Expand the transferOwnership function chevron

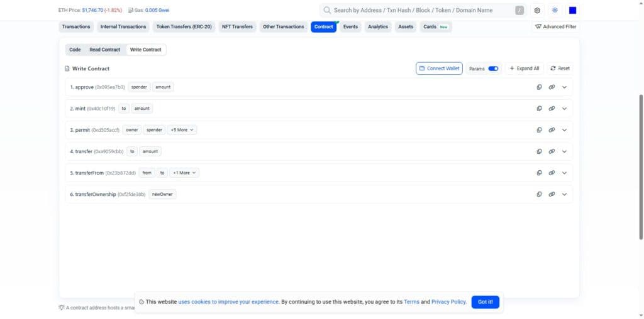[564, 194]
